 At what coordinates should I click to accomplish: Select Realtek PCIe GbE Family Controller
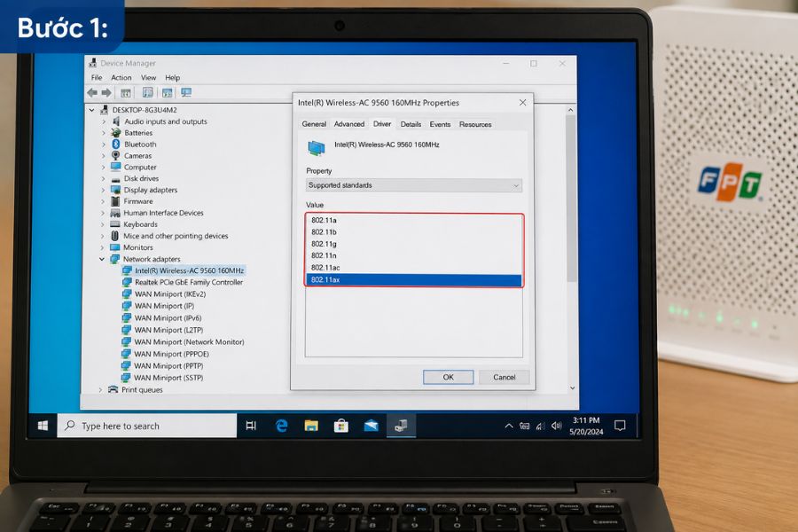[189, 282]
